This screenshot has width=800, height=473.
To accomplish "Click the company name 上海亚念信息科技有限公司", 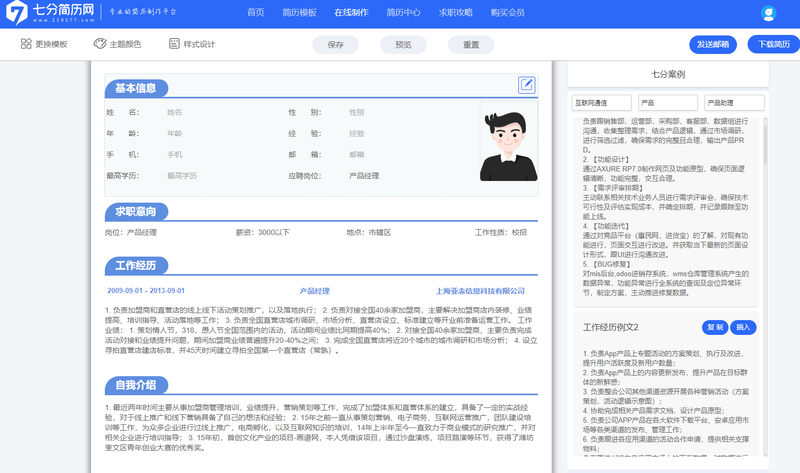I will (x=480, y=291).
